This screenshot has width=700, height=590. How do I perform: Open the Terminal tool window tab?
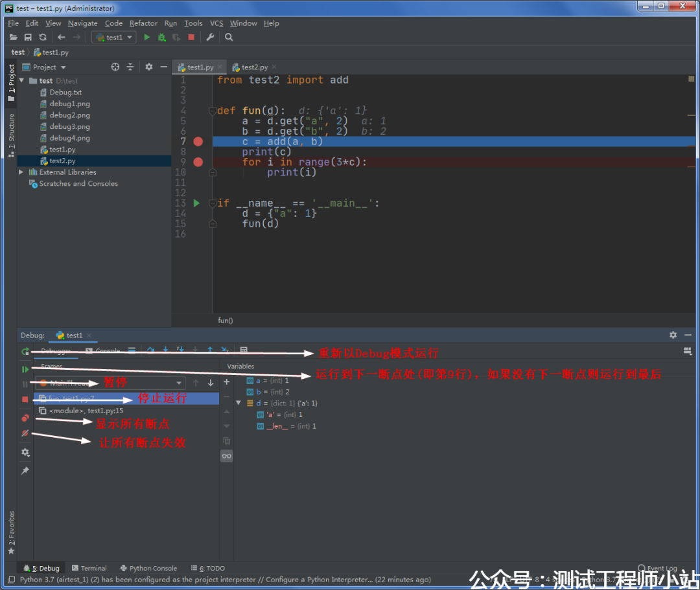(89, 568)
